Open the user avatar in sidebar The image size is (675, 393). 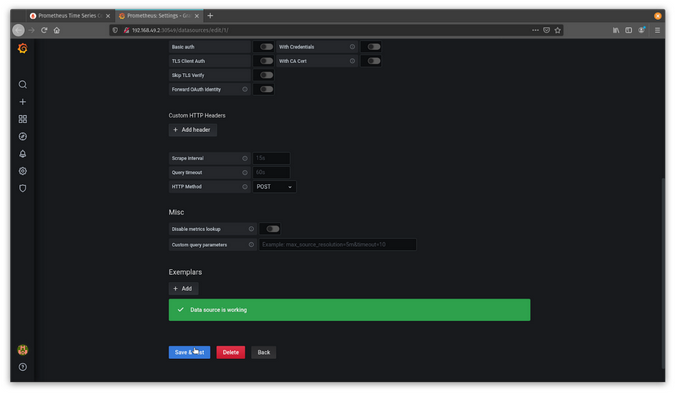[23, 350]
